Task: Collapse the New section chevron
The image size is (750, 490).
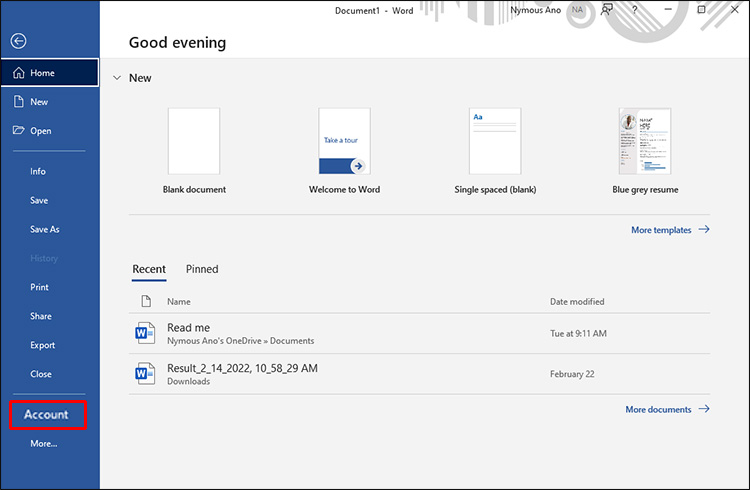Action: click(x=117, y=78)
